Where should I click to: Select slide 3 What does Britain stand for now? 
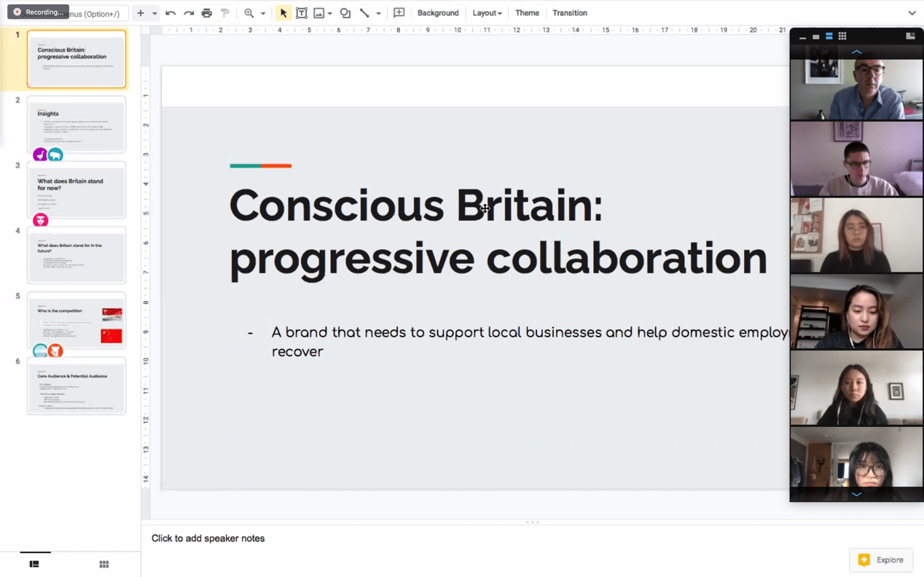pyautogui.click(x=77, y=189)
